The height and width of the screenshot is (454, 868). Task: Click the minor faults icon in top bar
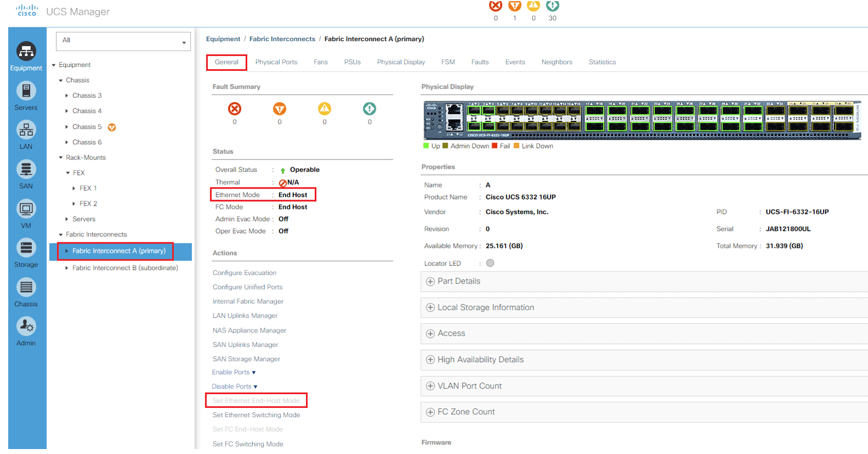tap(533, 5)
